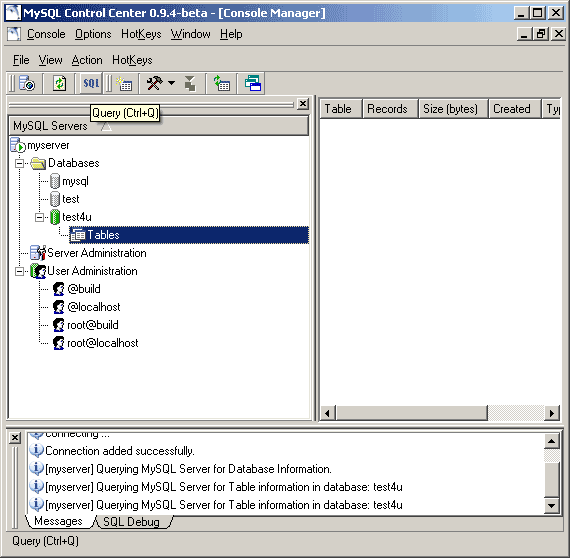Click the Databases folder icon
This screenshot has height=558, width=570.
pos(38,163)
